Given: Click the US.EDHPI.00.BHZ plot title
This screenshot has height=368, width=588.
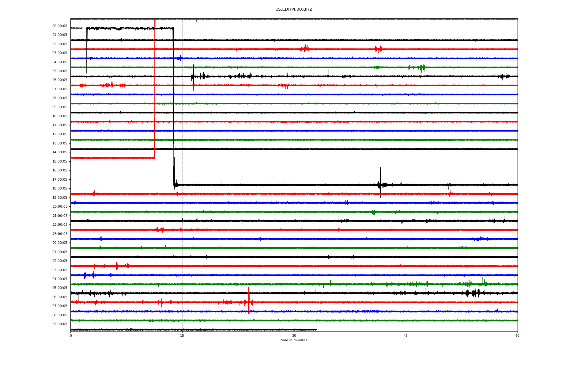Looking at the screenshot, I should pyautogui.click(x=294, y=10).
